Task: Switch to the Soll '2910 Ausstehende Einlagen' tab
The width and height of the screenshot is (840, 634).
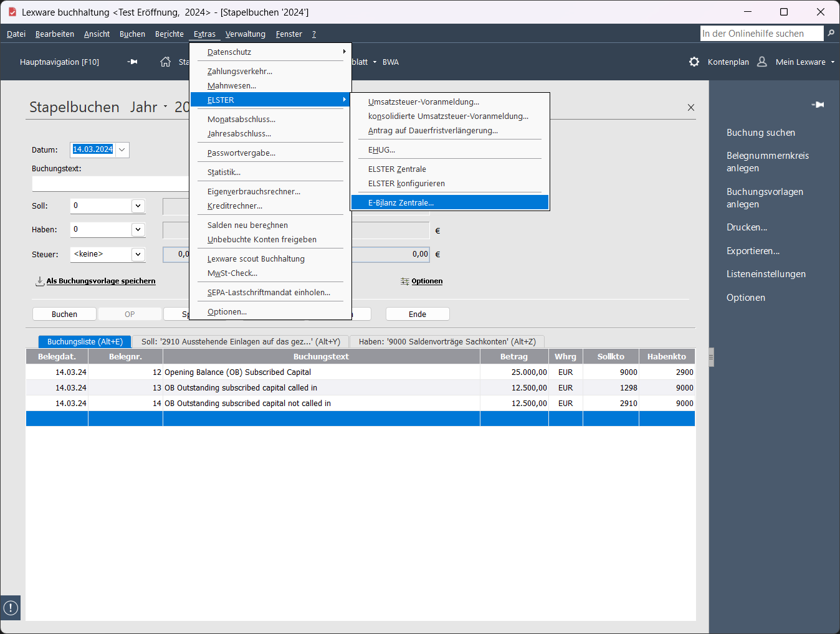Action: click(x=241, y=341)
